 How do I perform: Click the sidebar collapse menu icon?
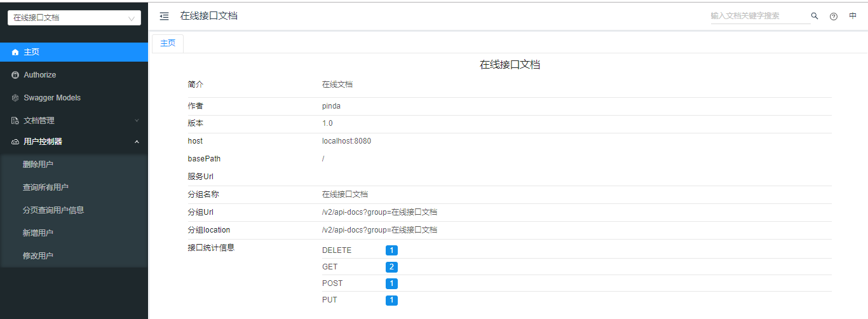click(164, 16)
